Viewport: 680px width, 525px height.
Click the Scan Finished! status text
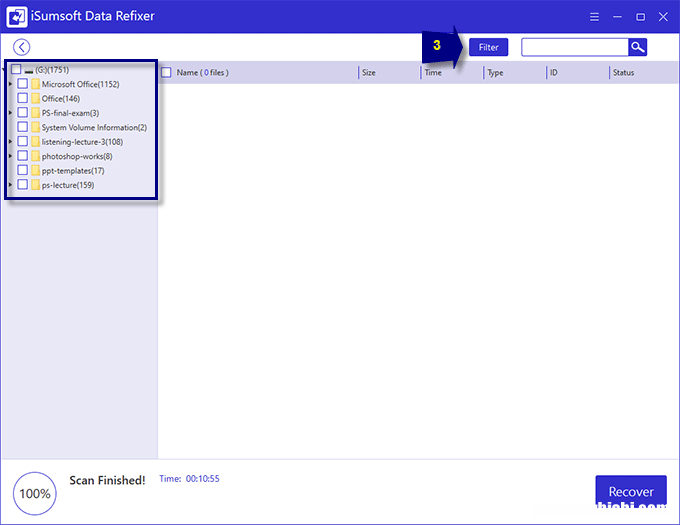[x=107, y=480]
